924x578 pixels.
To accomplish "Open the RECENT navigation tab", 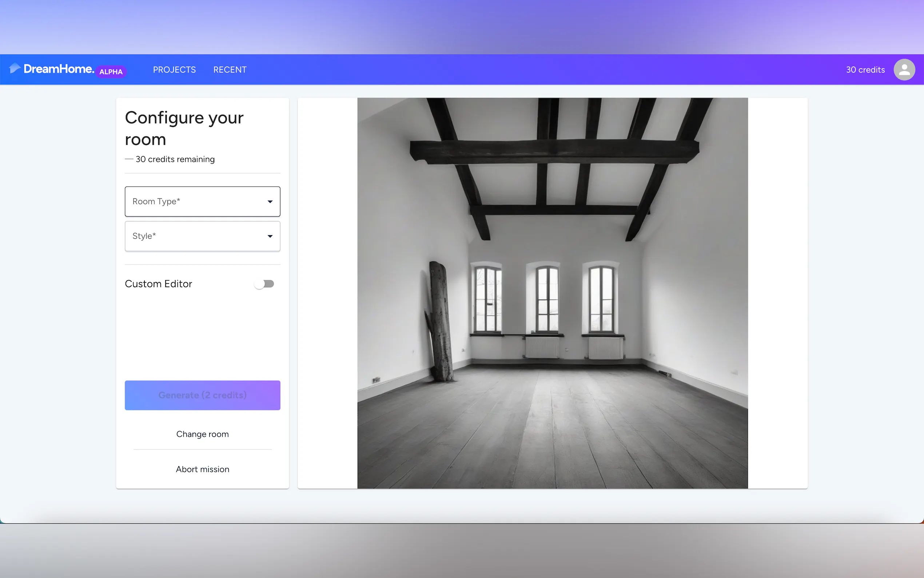I will click(x=230, y=70).
